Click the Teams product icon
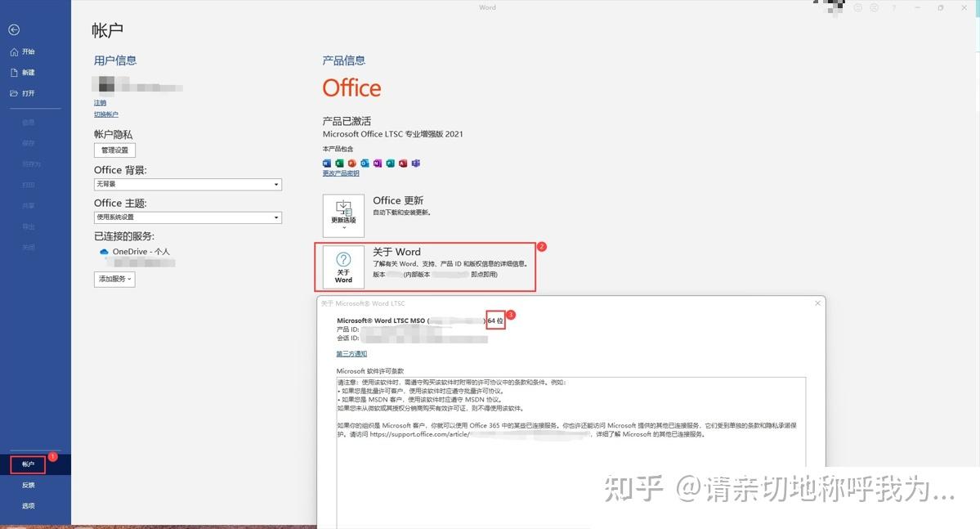The height and width of the screenshot is (529, 980). pyautogui.click(x=416, y=164)
